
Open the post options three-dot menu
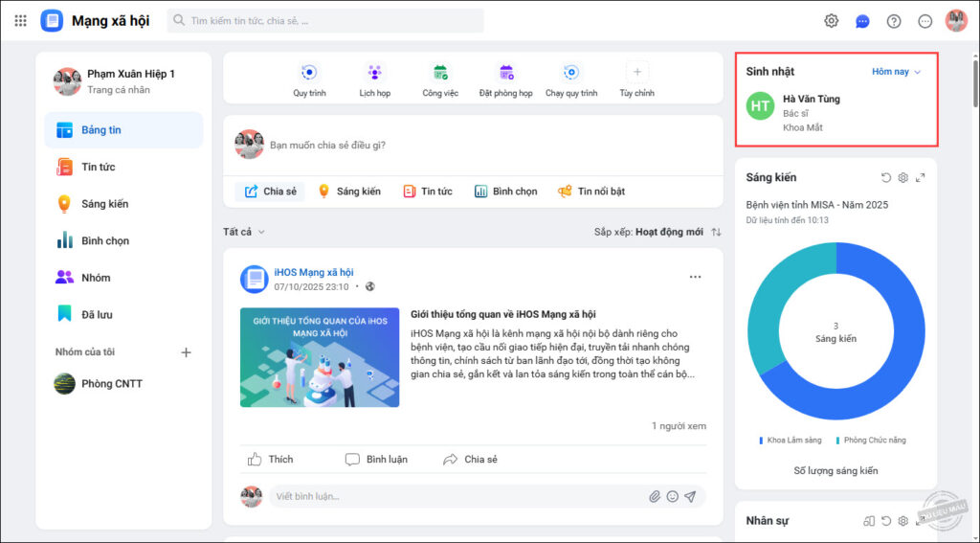click(x=695, y=277)
